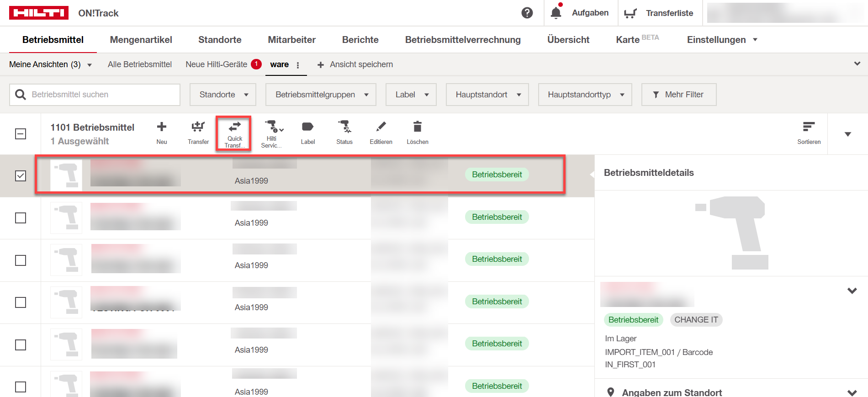The height and width of the screenshot is (397, 868).
Task: Check the fifth asset row checkbox
Action: tap(21, 345)
